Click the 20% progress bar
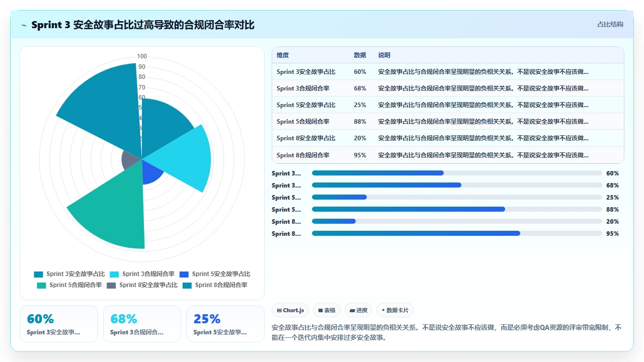 (x=457, y=221)
